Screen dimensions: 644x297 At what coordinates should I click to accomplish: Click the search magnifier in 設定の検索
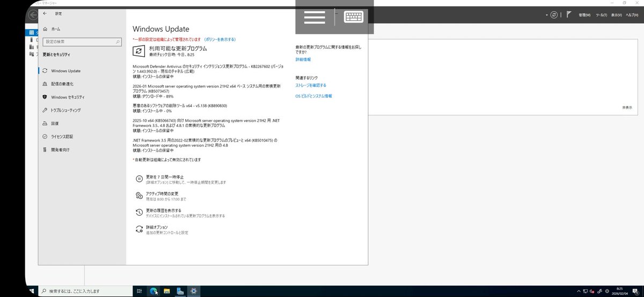pyautogui.click(x=116, y=41)
